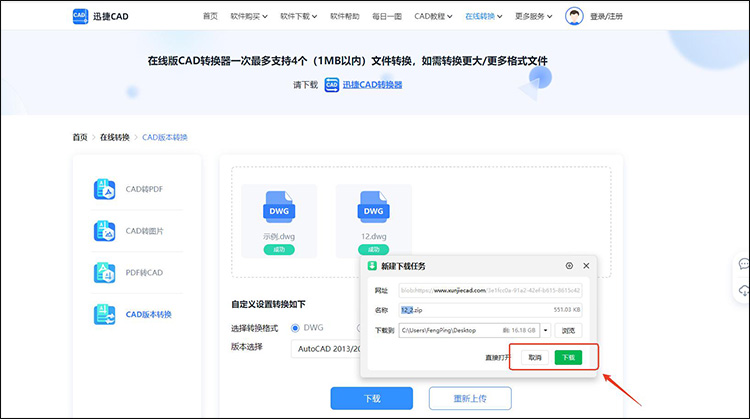Go to 首页 in top navigation
This screenshot has height=419, width=750.
tap(210, 16)
